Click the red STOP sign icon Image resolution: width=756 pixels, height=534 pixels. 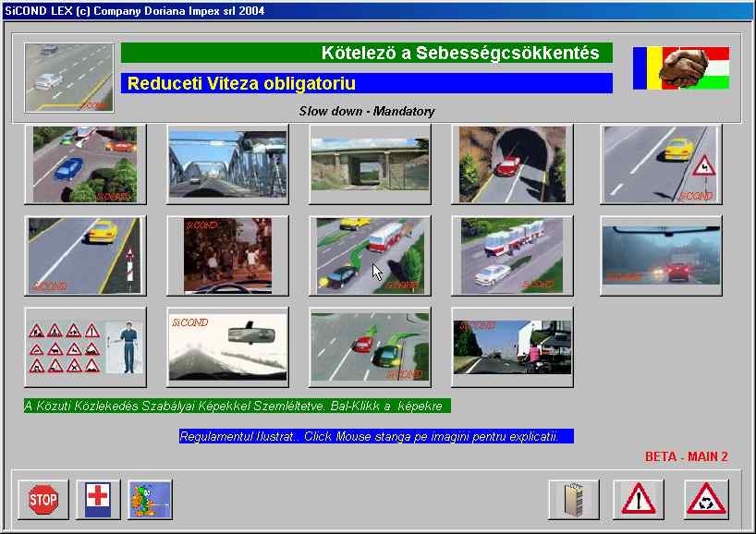tap(43, 500)
